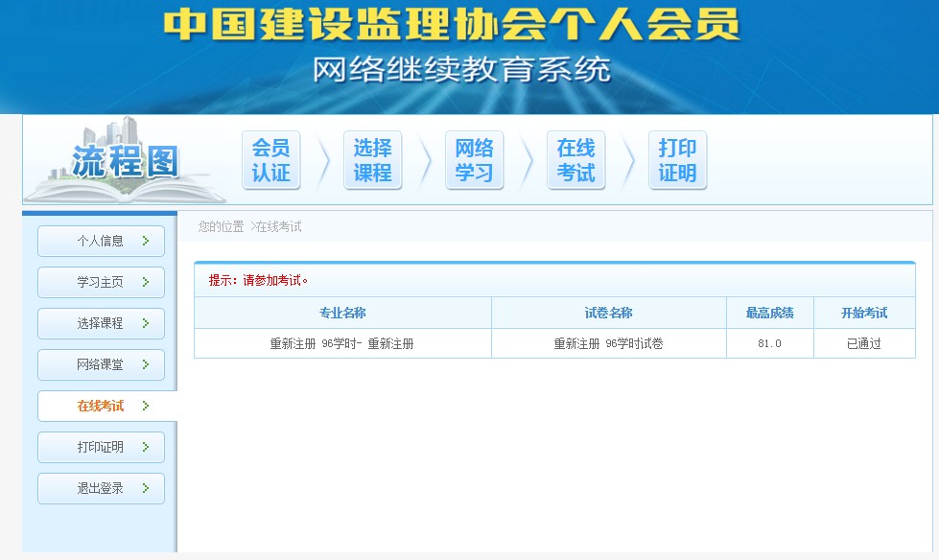Click the 网络学习 flowchart step
Screen dimensions: 939x560
click(474, 160)
